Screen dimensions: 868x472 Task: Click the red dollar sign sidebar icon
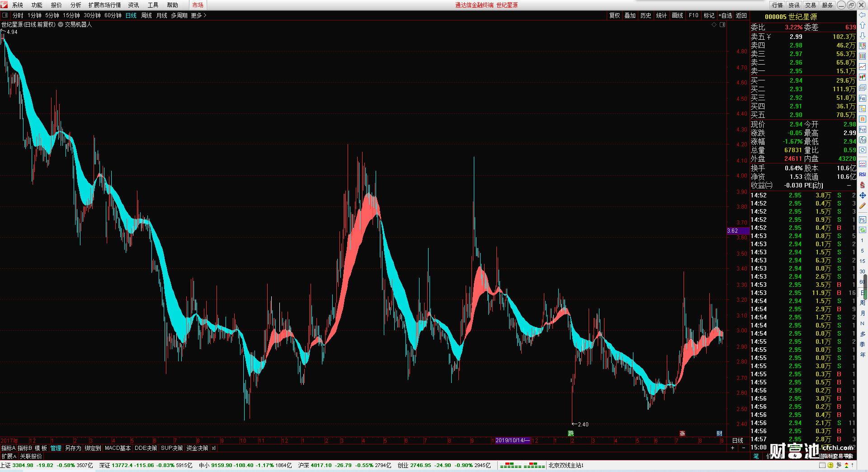862,185
